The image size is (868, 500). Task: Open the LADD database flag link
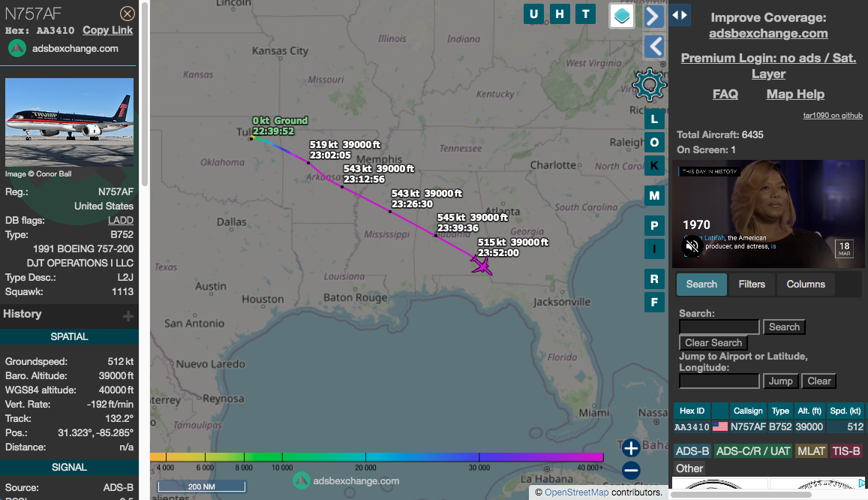[121, 220]
